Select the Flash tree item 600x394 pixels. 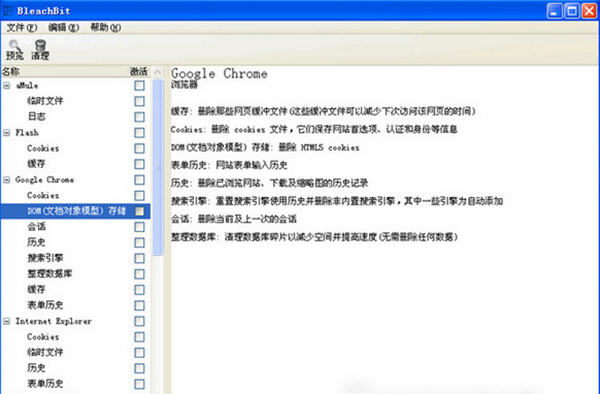click(x=27, y=133)
